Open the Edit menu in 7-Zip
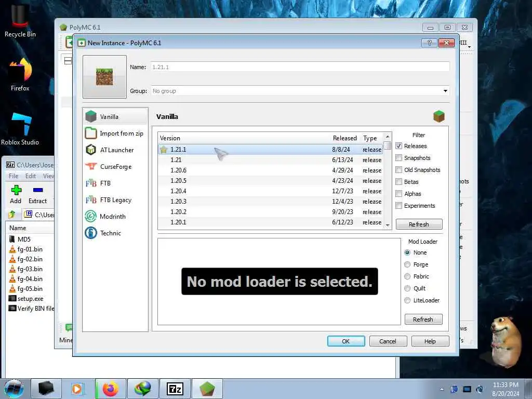This screenshot has height=399, width=532. (31, 176)
